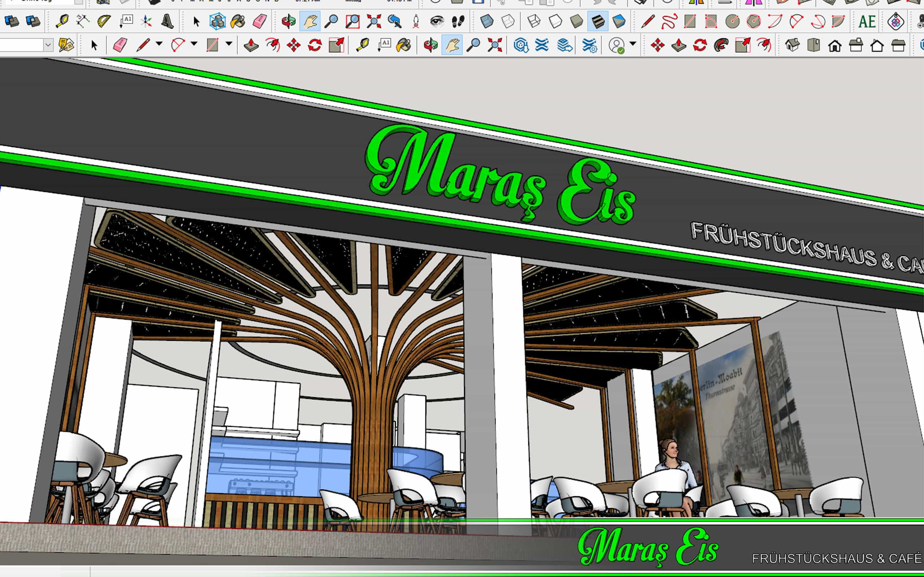Toggle X-Ray face style
The height and width of the screenshot is (577, 924).
coord(486,21)
